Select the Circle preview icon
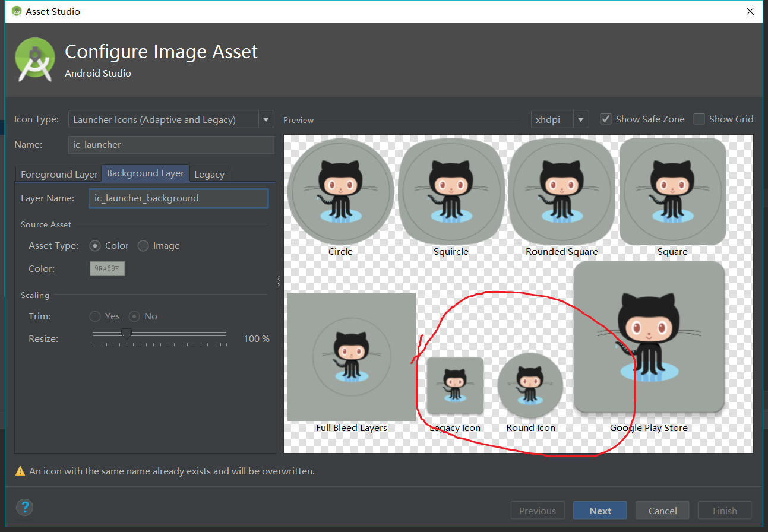 coord(341,192)
